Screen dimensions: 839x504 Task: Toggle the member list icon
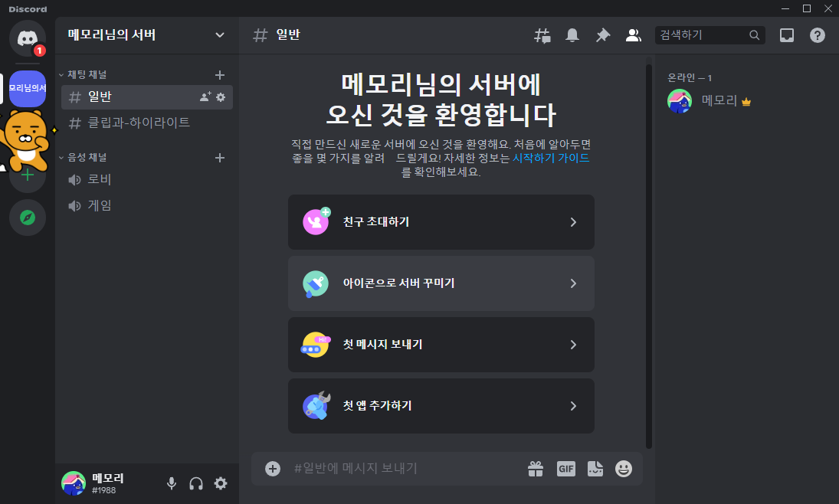pos(633,35)
